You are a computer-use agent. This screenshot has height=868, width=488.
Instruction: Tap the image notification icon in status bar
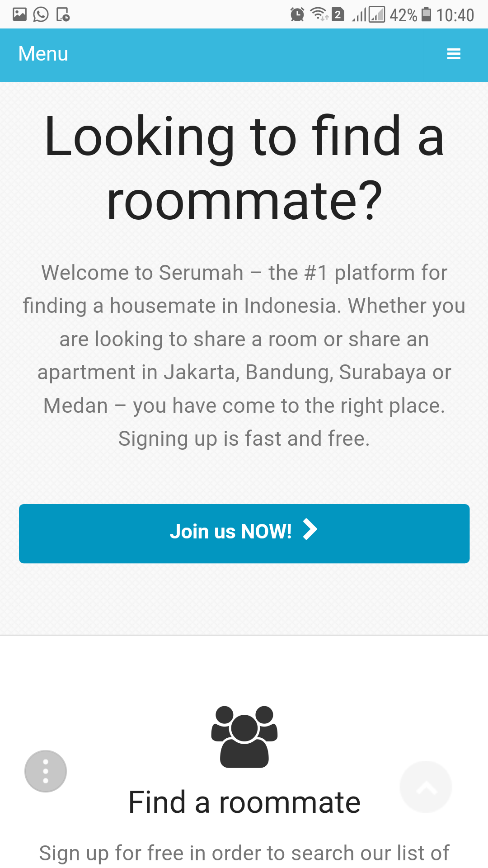tap(19, 15)
